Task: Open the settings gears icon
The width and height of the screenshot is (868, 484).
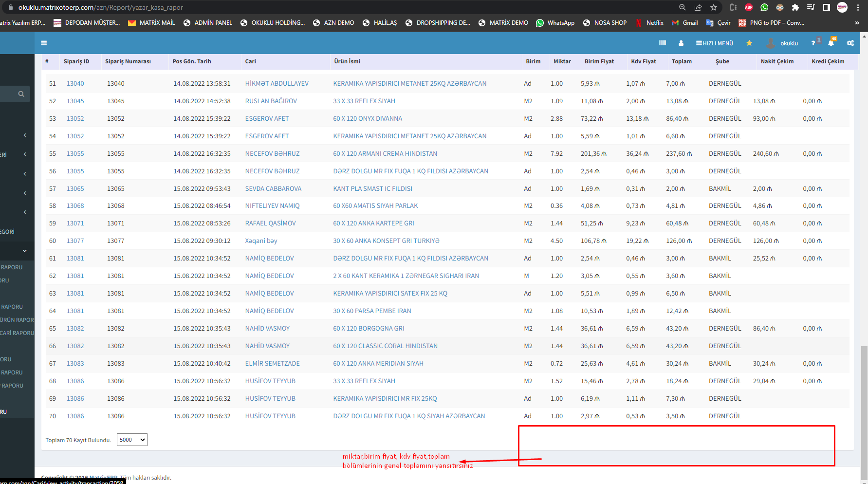Action: [850, 43]
